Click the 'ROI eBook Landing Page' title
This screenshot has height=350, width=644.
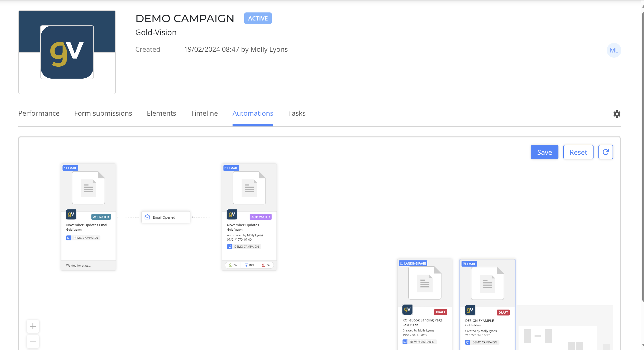click(422, 320)
